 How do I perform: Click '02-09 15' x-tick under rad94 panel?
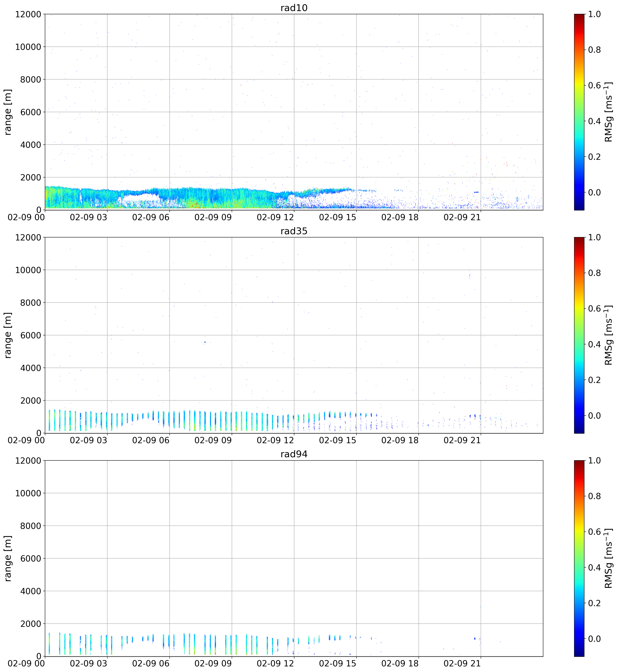click(338, 664)
